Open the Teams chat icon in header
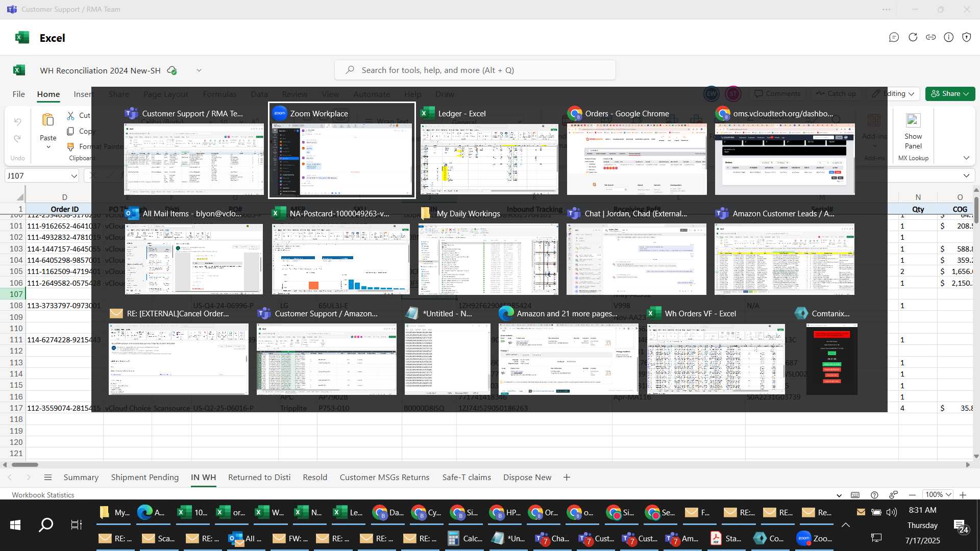This screenshot has height=551, width=980. (x=894, y=37)
